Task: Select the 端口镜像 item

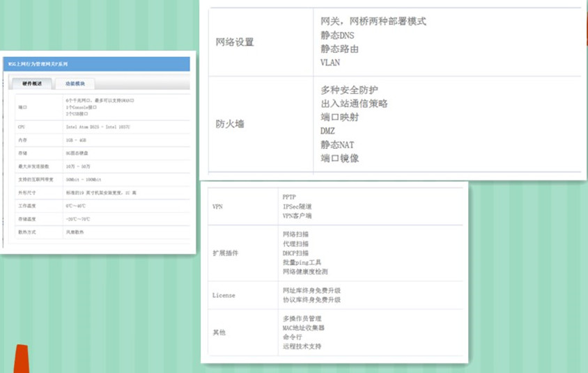Action: pos(340,158)
